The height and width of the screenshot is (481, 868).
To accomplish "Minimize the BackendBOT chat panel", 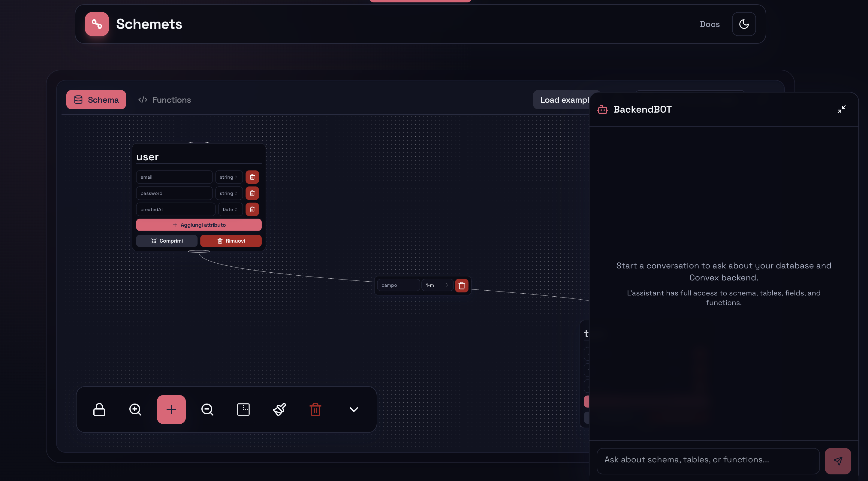I will point(841,109).
